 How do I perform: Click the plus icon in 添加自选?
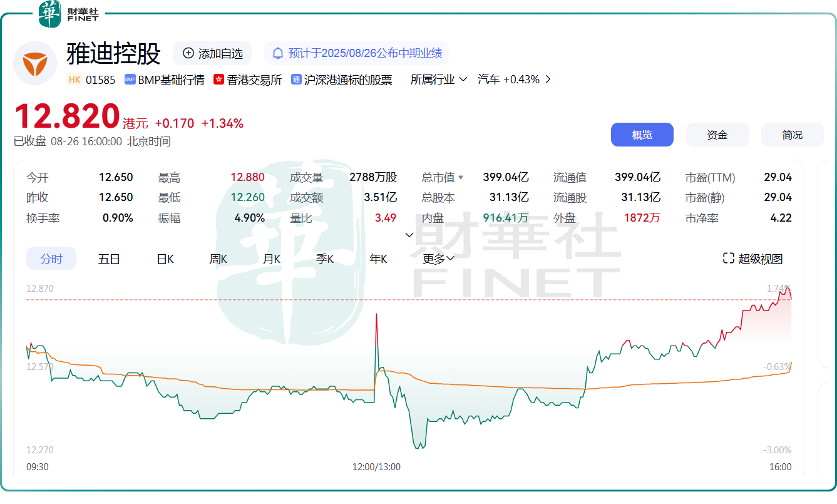click(x=188, y=53)
